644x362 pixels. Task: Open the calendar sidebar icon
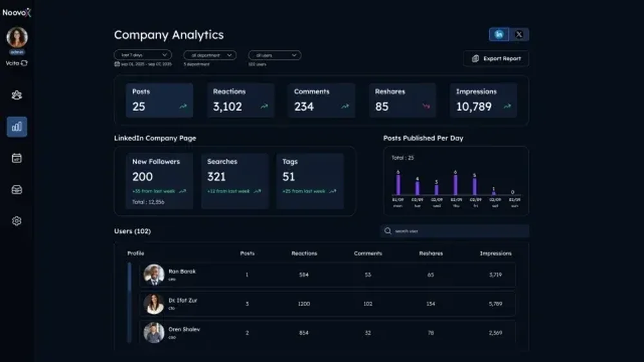(x=17, y=158)
